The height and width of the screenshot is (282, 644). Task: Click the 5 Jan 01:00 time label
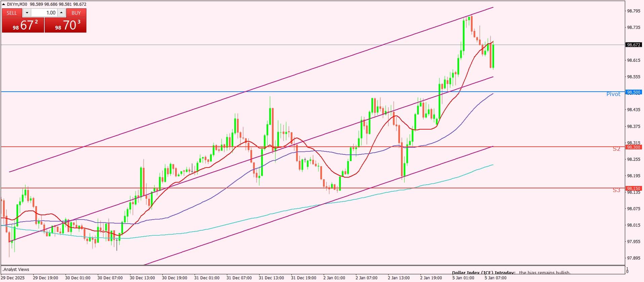[464, 278]
